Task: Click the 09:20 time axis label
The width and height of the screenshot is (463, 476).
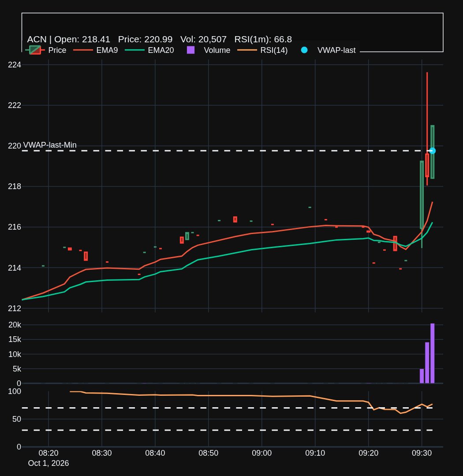Action: pyautogui.click(x=369, y=453)
